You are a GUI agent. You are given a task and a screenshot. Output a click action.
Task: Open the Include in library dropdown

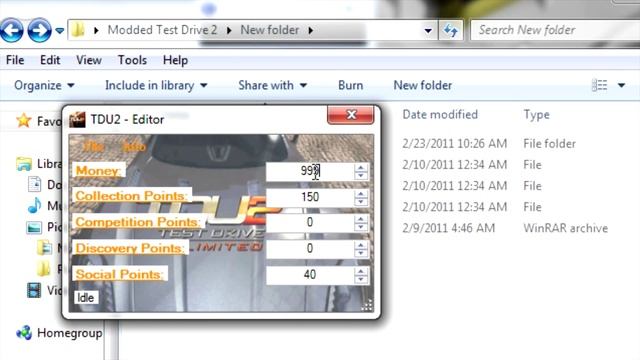(156, 85)
